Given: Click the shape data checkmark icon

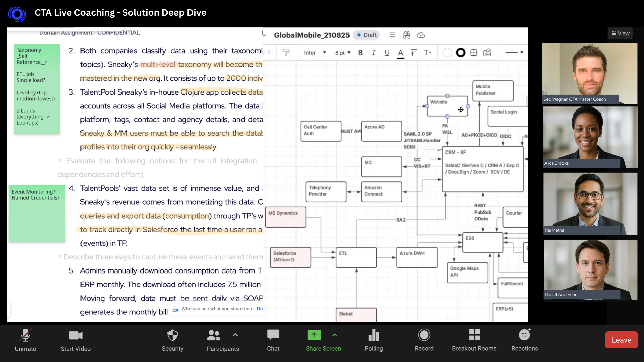Looking at the screenshot, I should [x=487, y=53].
